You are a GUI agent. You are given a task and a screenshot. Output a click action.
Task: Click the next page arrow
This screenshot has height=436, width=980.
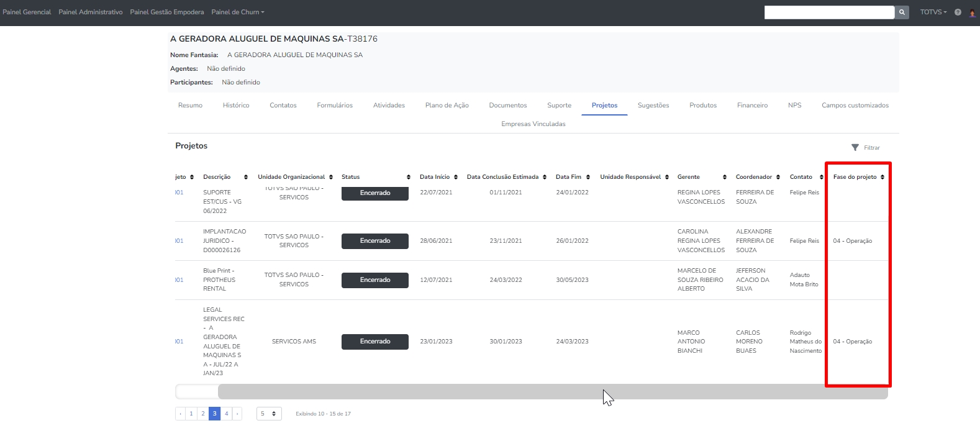point(237,414)
